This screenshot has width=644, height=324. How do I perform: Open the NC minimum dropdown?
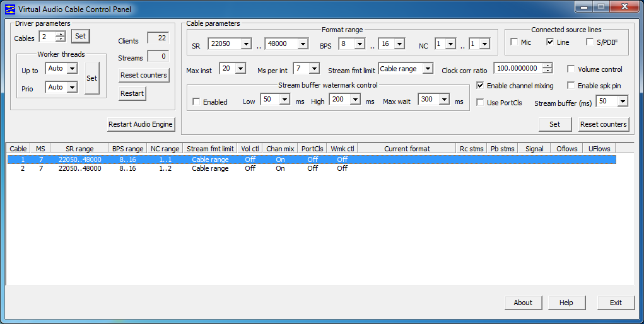coord(450,43)
